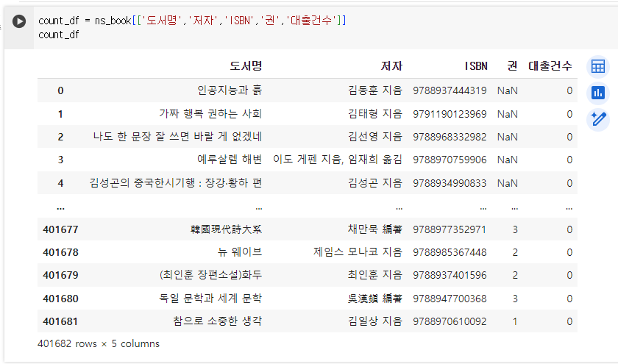
Task: Select the cell 가짜 행복 권하는 사회
Action: pyautogui.click(x=210, y=114)
